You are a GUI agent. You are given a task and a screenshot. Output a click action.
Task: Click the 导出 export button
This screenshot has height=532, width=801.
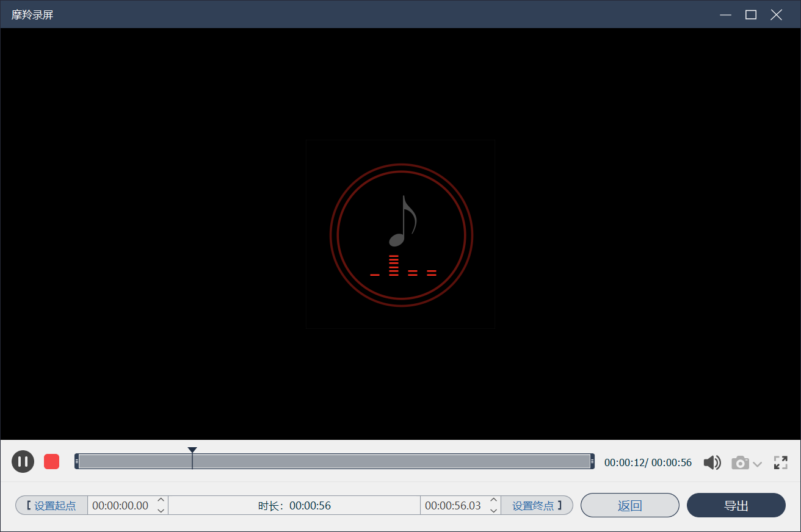click(736, 505)
